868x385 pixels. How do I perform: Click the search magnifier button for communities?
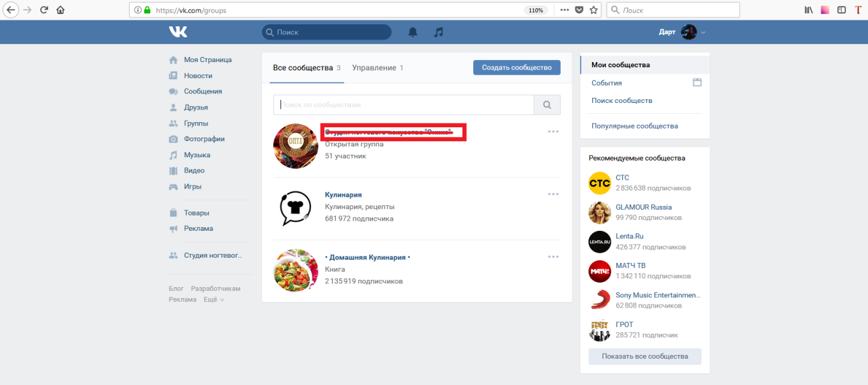547,105
